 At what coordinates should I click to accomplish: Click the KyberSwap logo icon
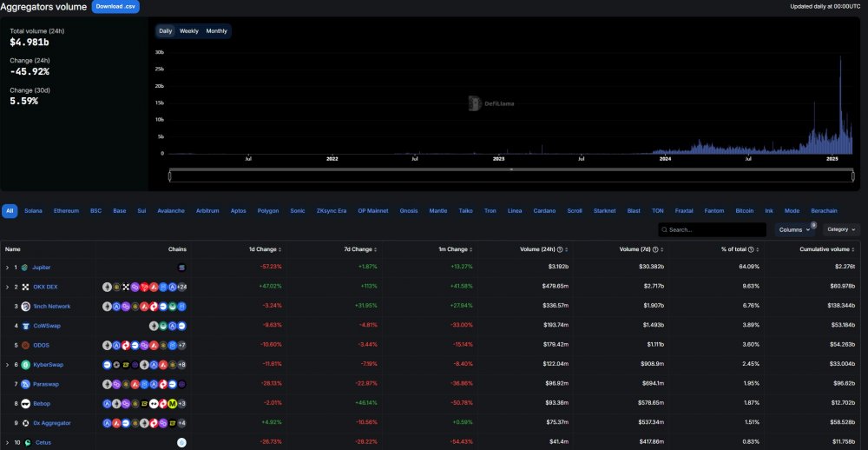pyautogui.click(x=25, y=365)
